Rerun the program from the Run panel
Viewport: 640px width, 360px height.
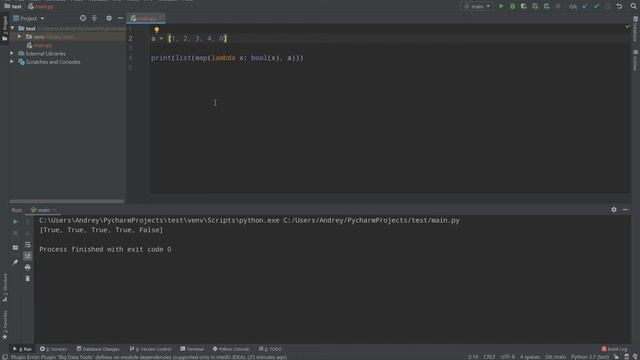(x=15, y=222)
